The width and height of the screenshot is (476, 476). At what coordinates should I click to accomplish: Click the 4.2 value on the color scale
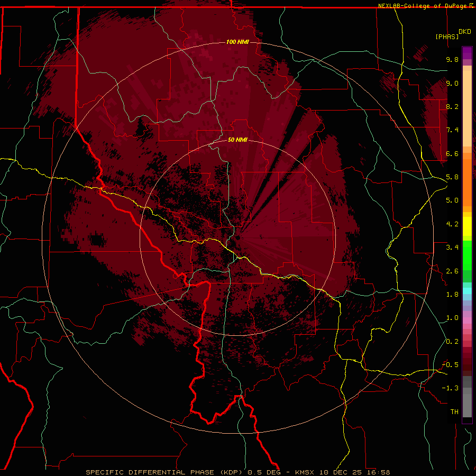coord(452,224)
